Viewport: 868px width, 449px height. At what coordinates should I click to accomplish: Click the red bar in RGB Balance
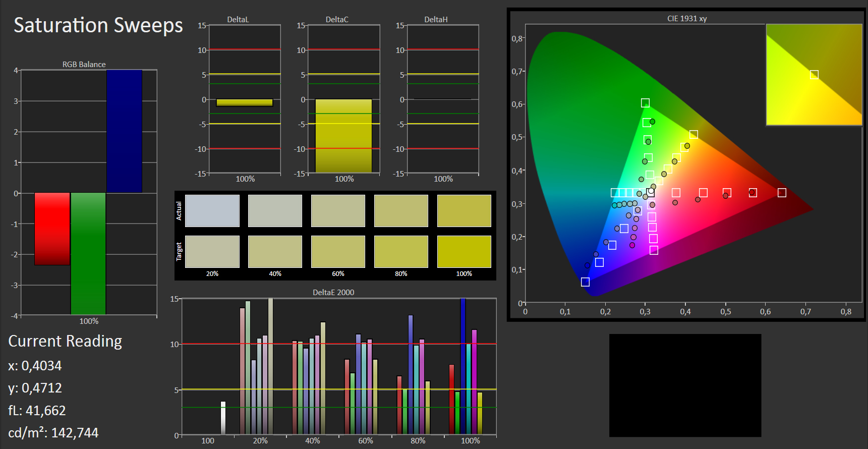tap(52, 229)
